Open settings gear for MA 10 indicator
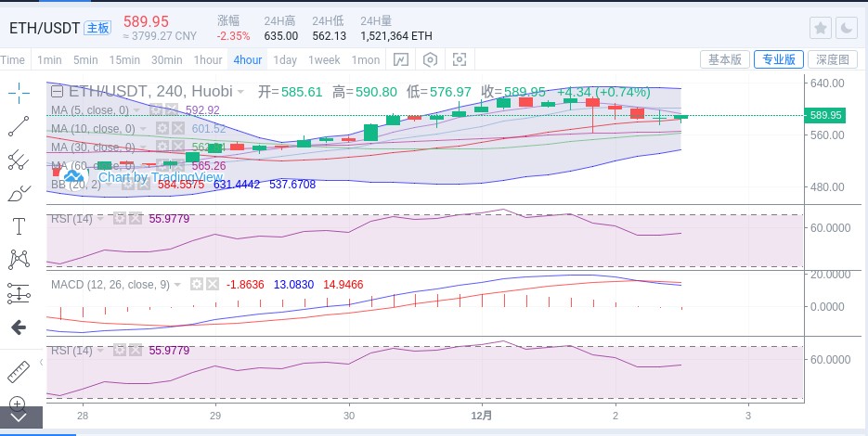Image resolution: width=868 pixels, height=436 pixels. pyautogui.click(x=162, y=128)
